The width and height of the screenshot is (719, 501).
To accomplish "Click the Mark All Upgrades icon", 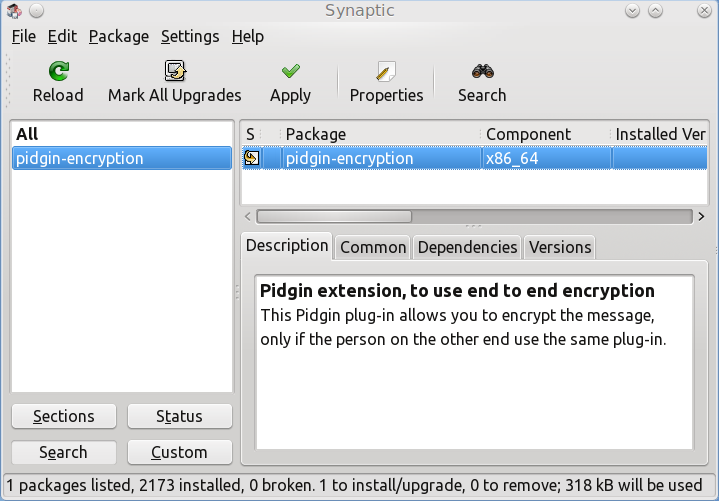I will coord(175,71).
